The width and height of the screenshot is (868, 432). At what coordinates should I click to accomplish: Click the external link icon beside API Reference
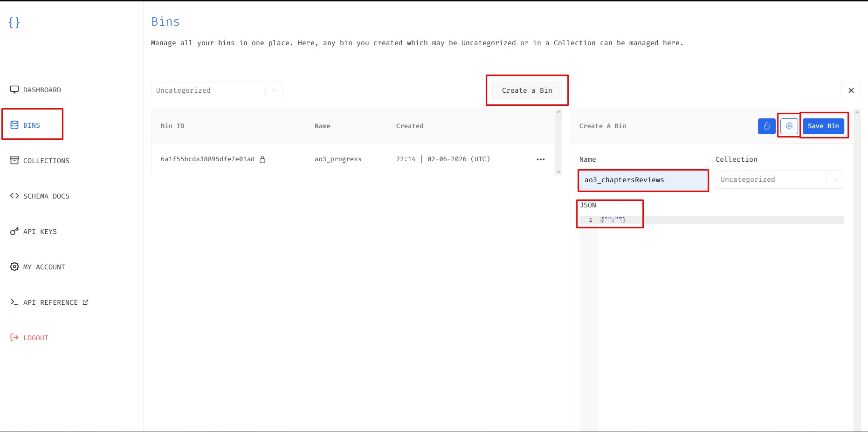[x=85, y=302]
